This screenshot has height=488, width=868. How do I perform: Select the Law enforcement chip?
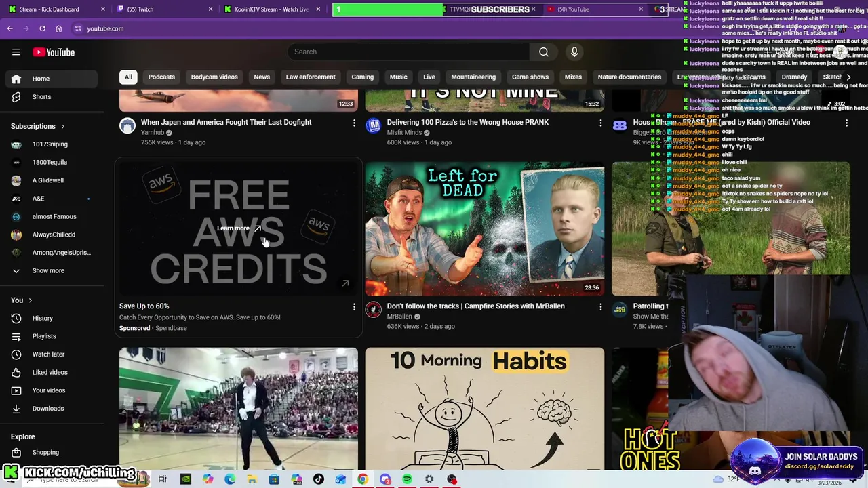click(311, 77)
